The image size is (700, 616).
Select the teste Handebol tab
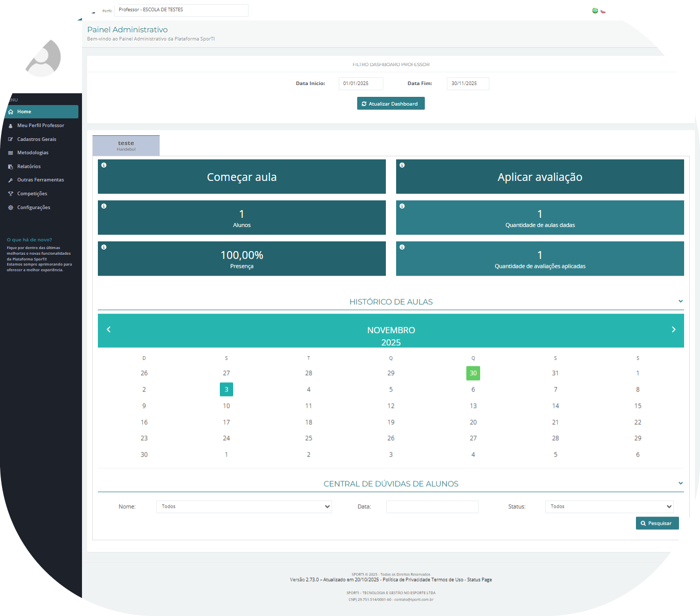coord(126,146)
